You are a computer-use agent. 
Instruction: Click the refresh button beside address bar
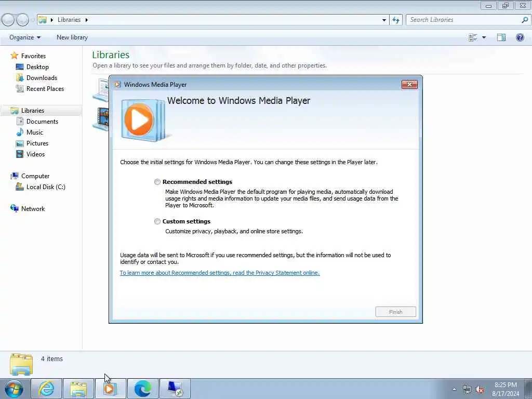(x=396, y=20)
